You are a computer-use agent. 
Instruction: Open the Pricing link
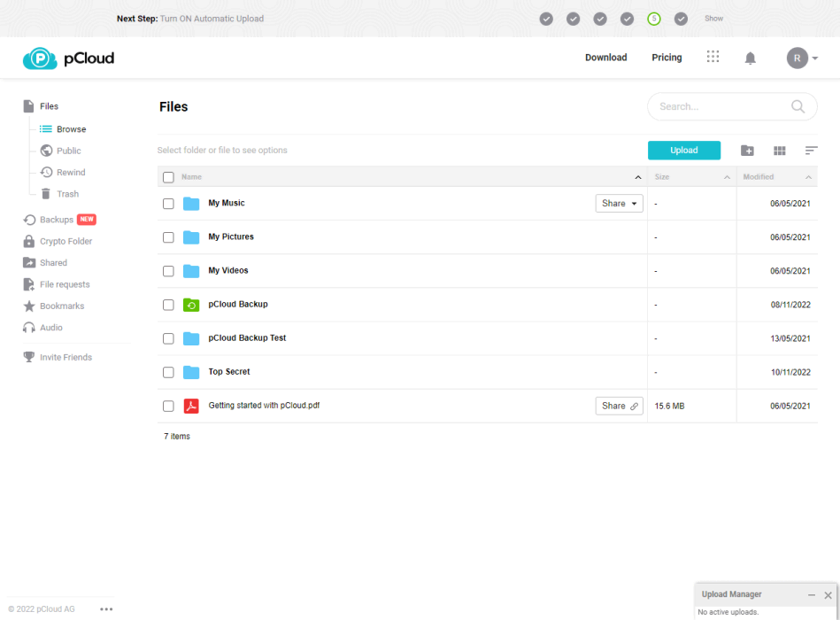pyautogui.click(x=667, y=58)
